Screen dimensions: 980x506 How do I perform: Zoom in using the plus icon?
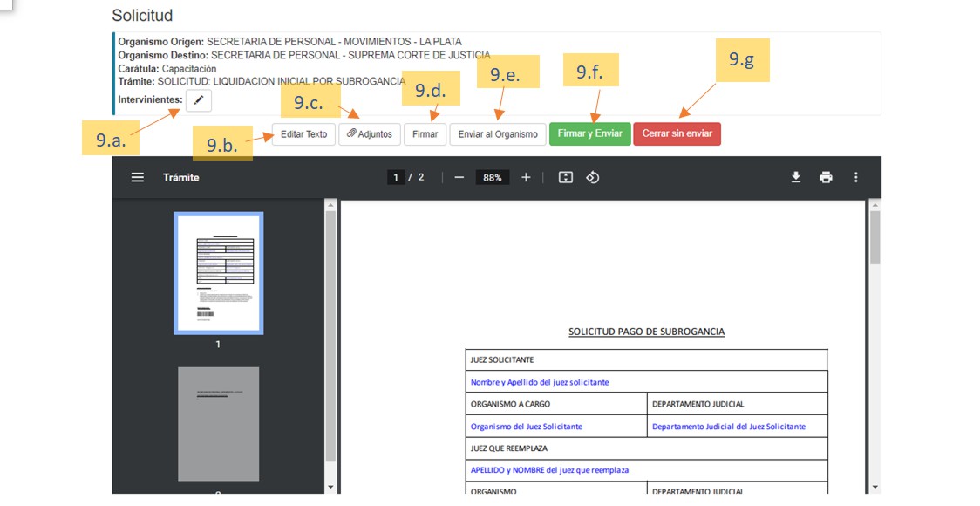tap(526, 177)
